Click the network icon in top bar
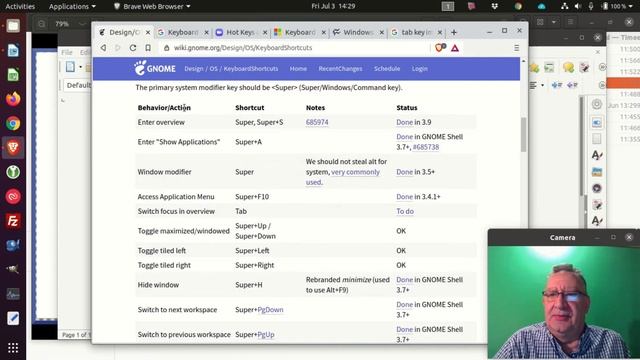The image size is (640, 360). point(564,6)
